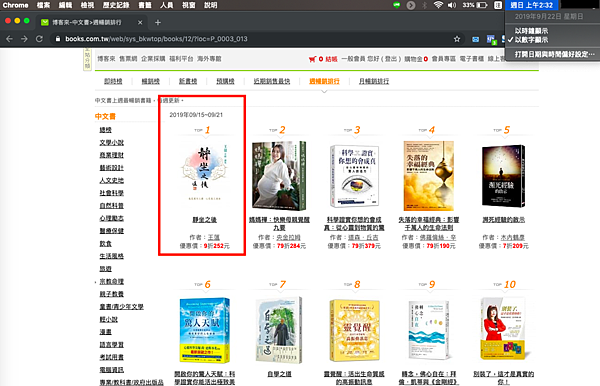Select 總榜 in the sidebar category list

(x=106, y=130)
